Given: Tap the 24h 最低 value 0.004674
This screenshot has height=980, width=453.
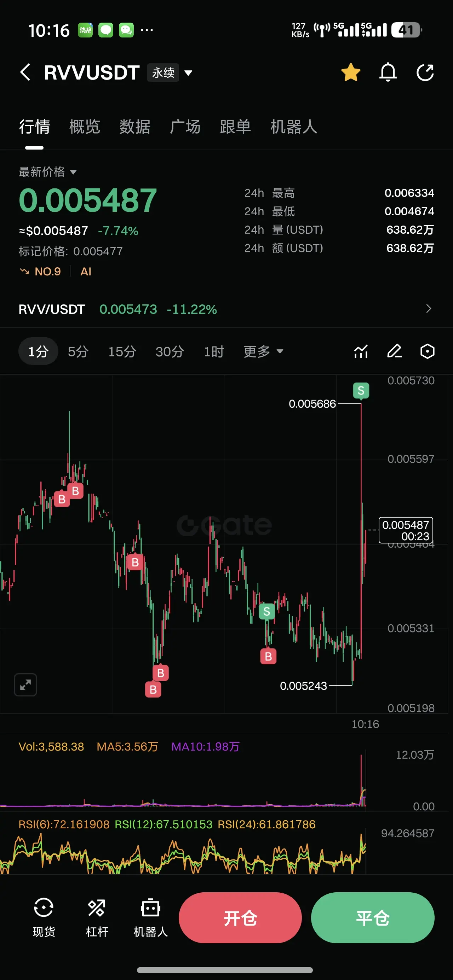Looking at the screenshot, I should pos(409,211).
